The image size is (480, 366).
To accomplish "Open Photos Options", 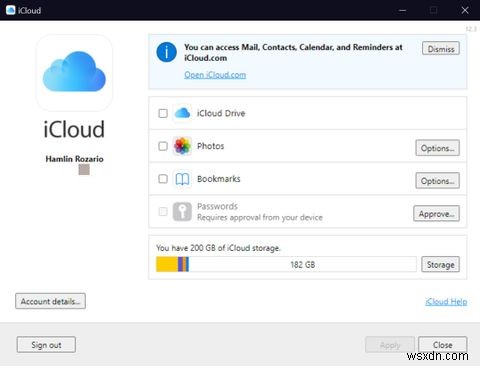I will coord(437,148).
